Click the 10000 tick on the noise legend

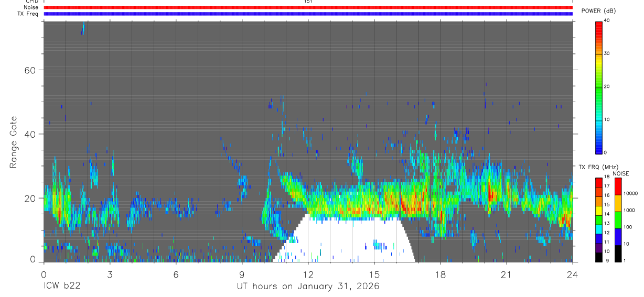[x=630, y=193]
